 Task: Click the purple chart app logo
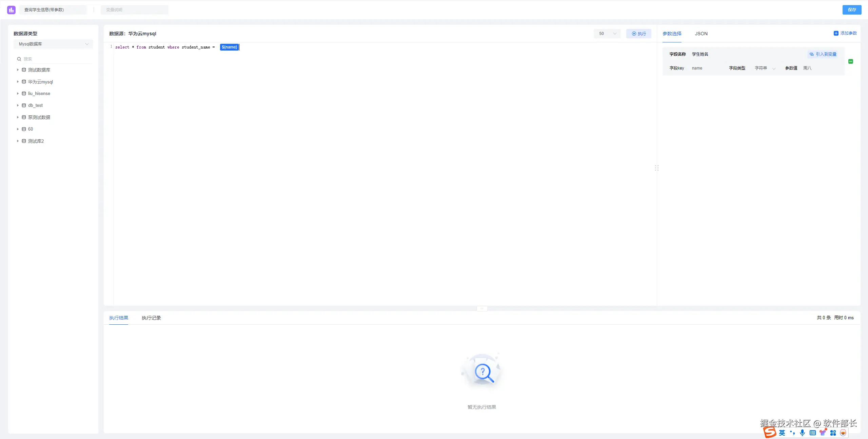point(11,10)
